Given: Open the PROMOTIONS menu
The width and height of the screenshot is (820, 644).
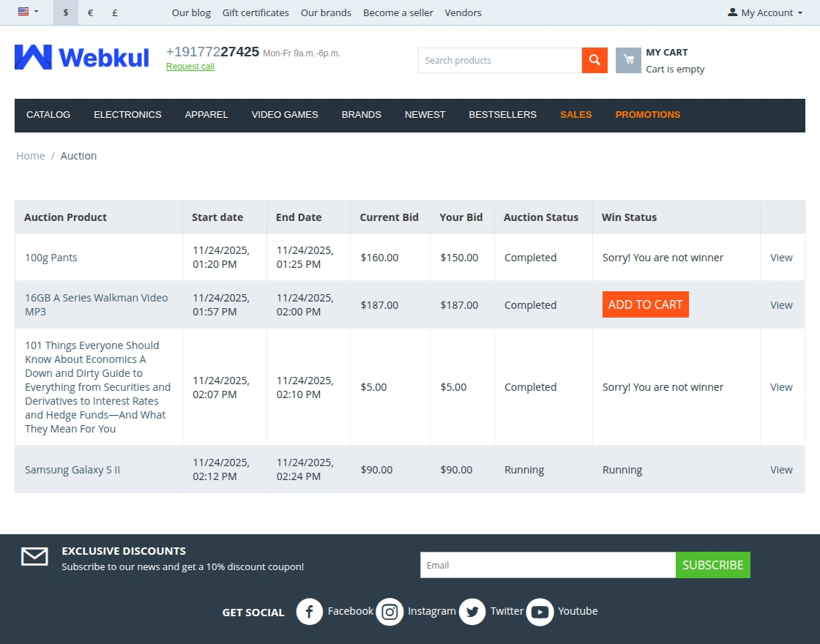Looking at the screenshot, I should (x=647, y=115).
